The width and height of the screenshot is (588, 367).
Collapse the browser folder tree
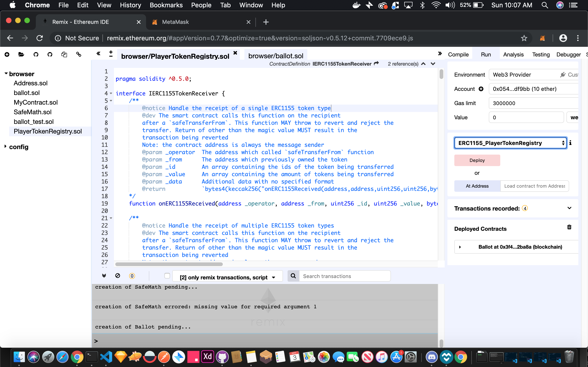pos(6,74)
